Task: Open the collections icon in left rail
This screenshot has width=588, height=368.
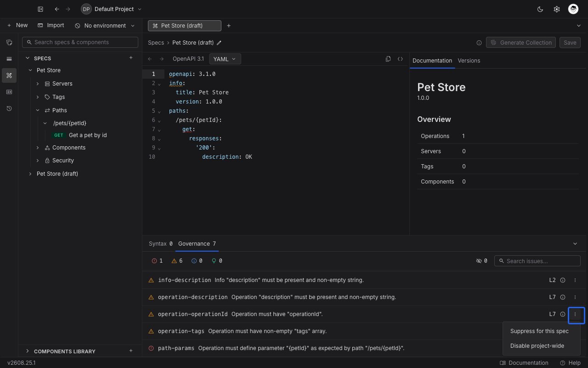Action: tap(9, 42)
